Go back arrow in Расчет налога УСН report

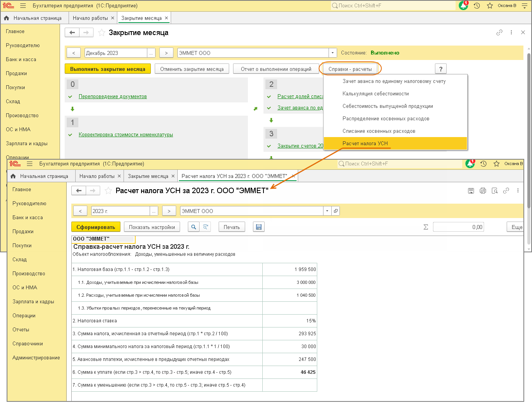79,191
